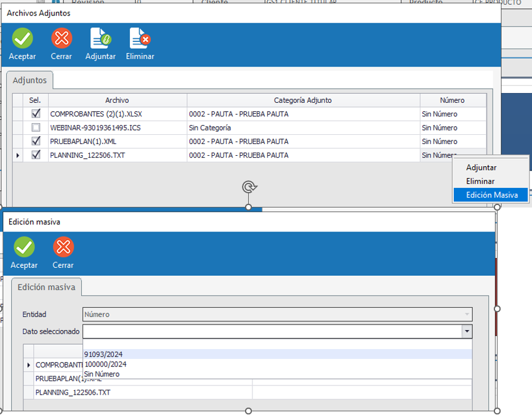The image size is (532, 415).
Task: Choose Sin Número from the dropdown list
Action: click(277, 374)
